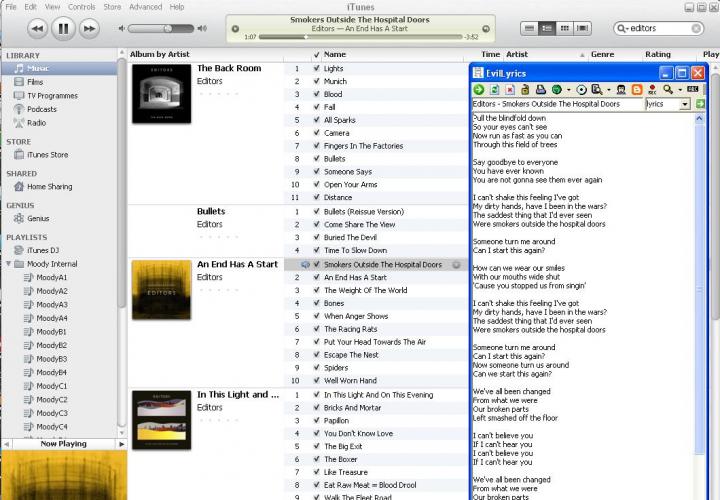
Task: Click the magnifying glass icon in EvilLyrics
Action: tap(668, 90)
